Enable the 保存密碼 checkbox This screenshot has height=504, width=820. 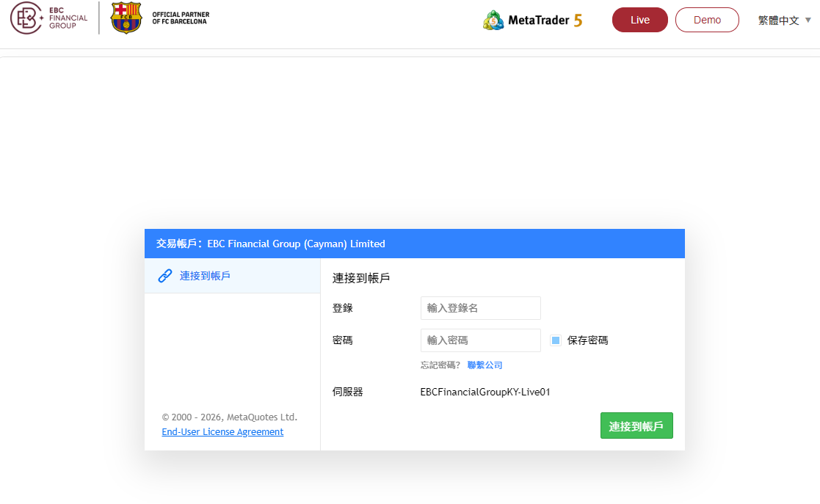point(556,340)
